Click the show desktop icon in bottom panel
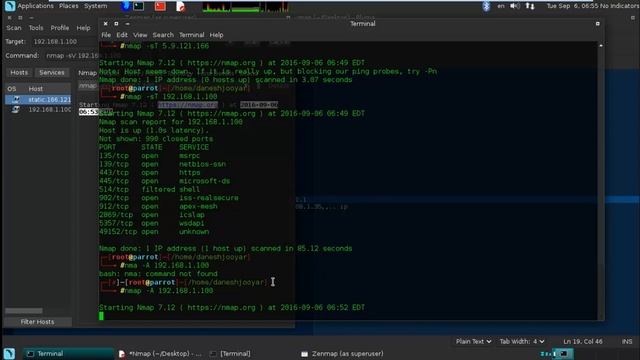The image size is (640, 360). (x=9, y=353)
